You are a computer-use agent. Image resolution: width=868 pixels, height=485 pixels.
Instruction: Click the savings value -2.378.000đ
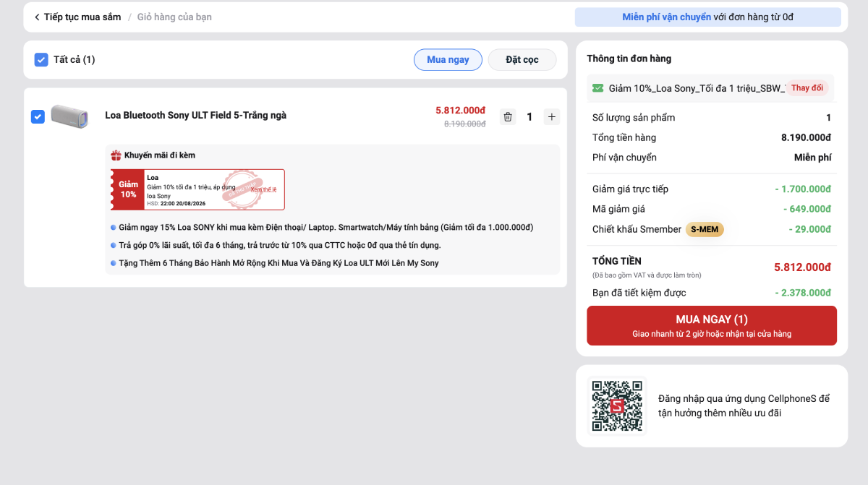801,293
